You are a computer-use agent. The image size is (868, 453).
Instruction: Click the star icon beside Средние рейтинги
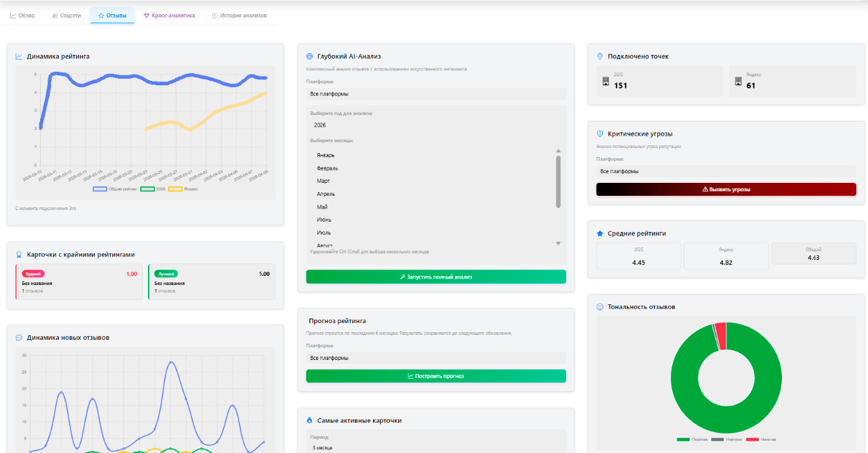[x=600, y=233]
